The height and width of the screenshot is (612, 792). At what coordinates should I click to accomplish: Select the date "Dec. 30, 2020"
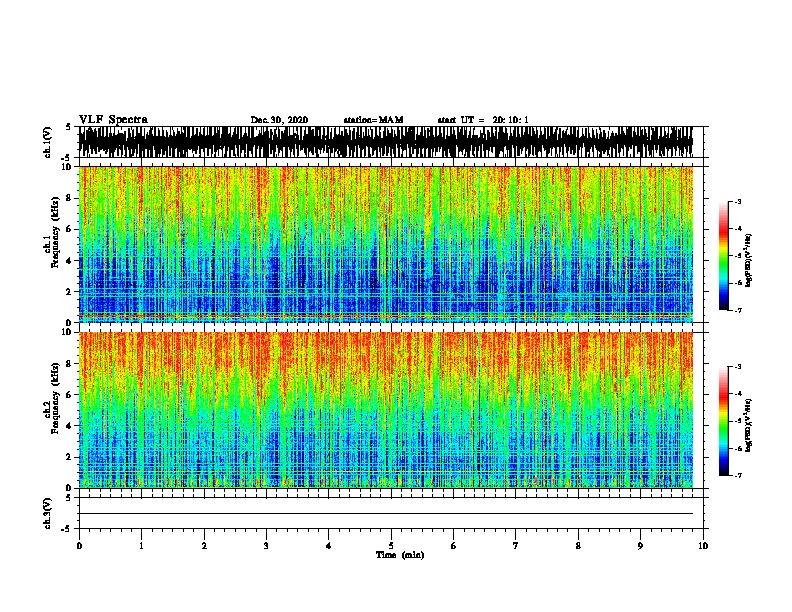279,120
